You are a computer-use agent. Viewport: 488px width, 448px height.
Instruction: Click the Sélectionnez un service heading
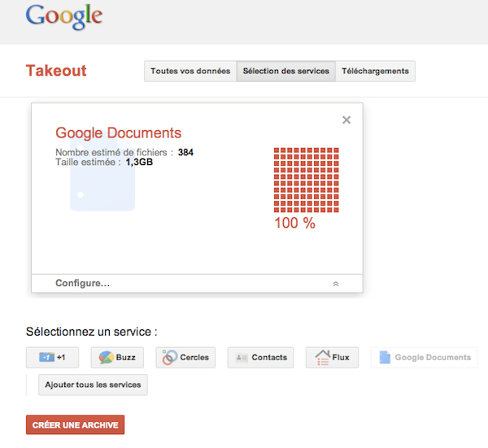coord(91,332)
